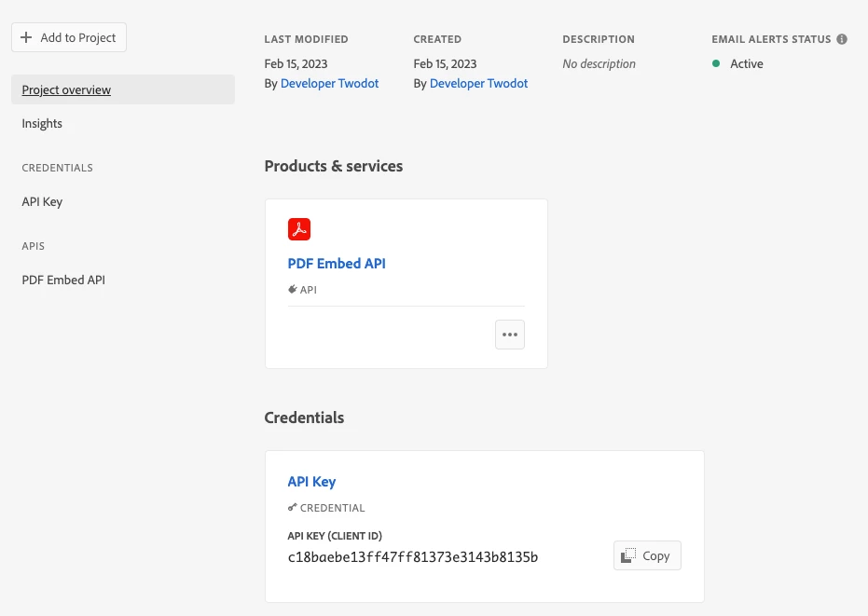868x616 pixels.
Task: Click the Last Modified date Feb 15, 2023
Action: click(x=296, y=64)
